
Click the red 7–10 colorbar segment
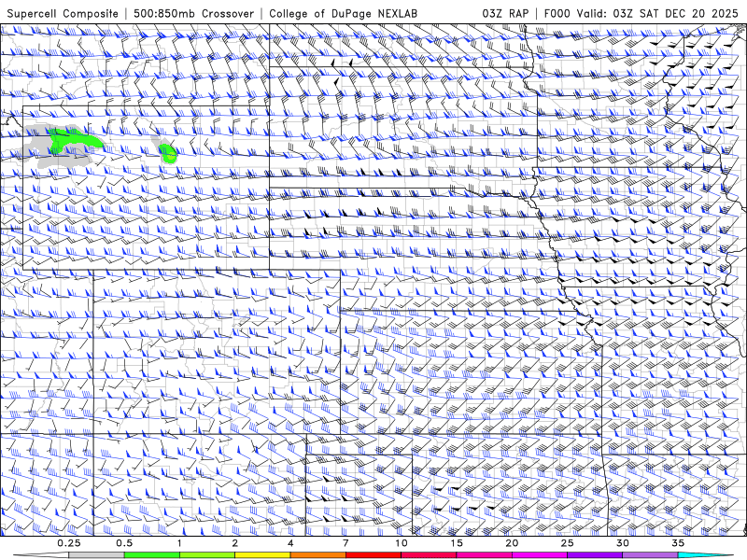click(373, 555)
